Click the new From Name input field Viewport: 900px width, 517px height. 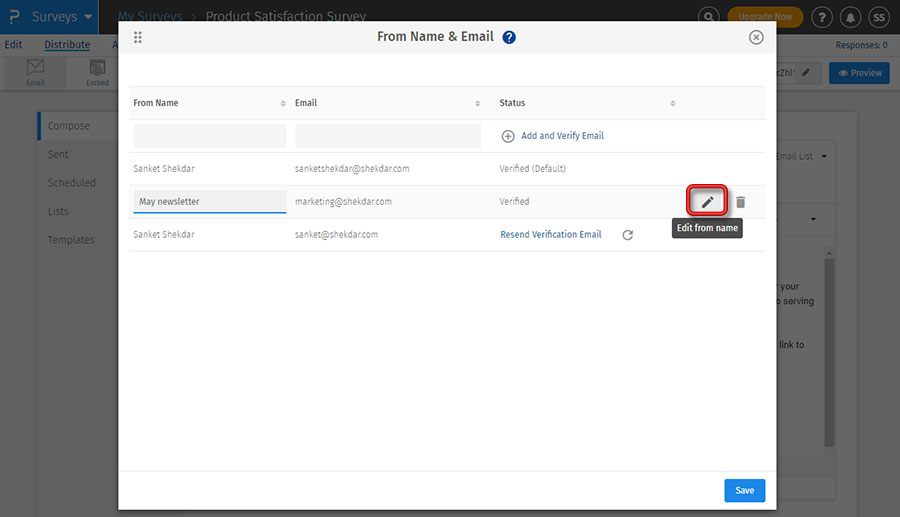pos(210,136)
